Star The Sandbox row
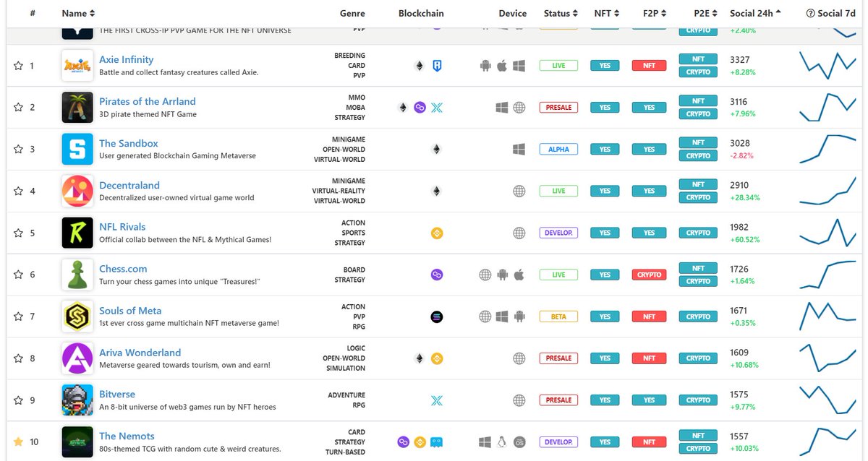 [x=18, y=150]
